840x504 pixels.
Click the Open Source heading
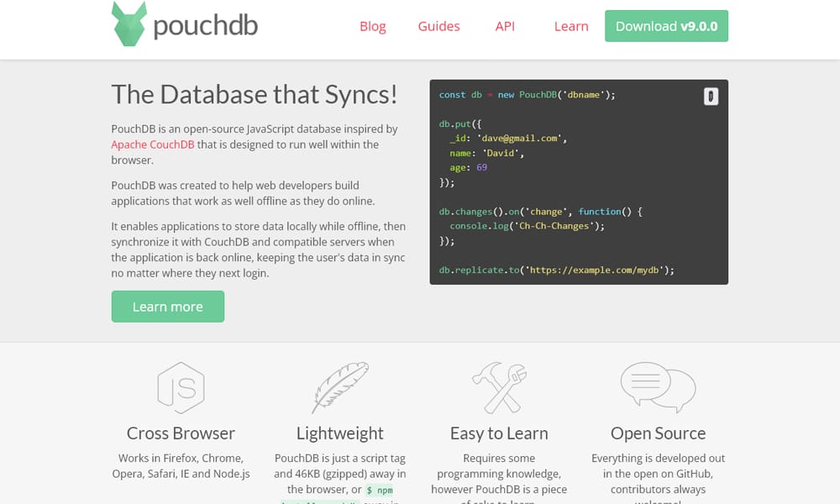point(658,433)
